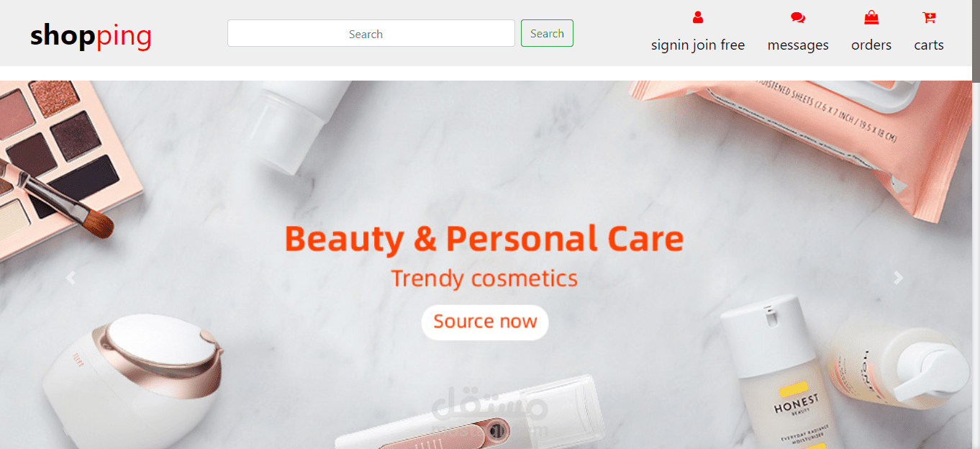Click the orders shopping bag icon
This screenshot has height=449, width=980.
[871, 17]
